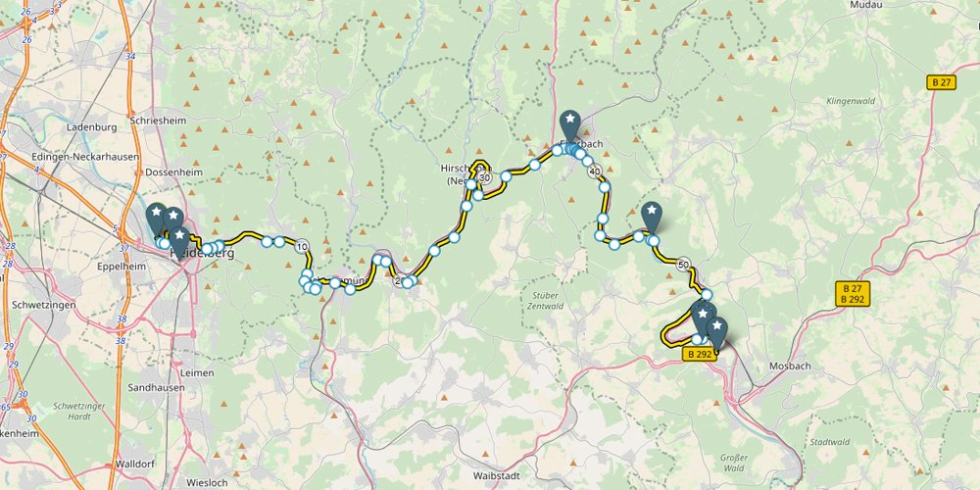Click the kilometer 20 route marker
This screenshot has height=490, width=980.
[x=399, y=281]
